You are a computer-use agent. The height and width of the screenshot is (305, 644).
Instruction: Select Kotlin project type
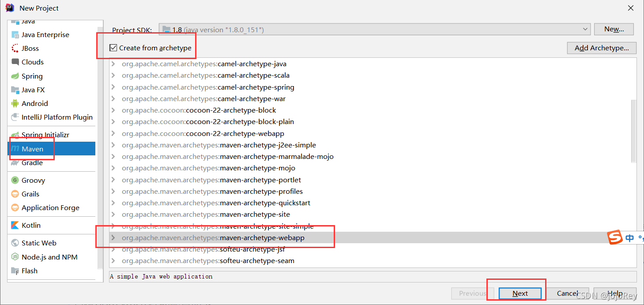point(51,226)
